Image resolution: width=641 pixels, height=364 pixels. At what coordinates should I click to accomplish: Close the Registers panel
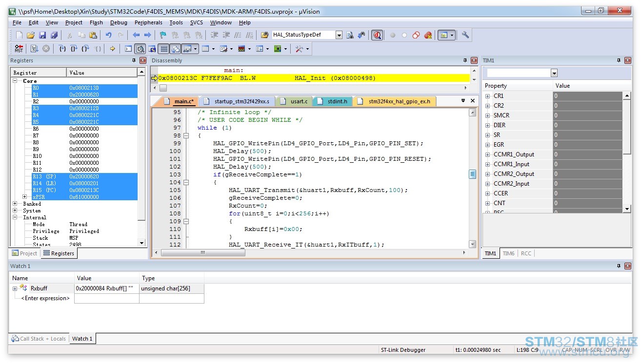pos(143,60)
